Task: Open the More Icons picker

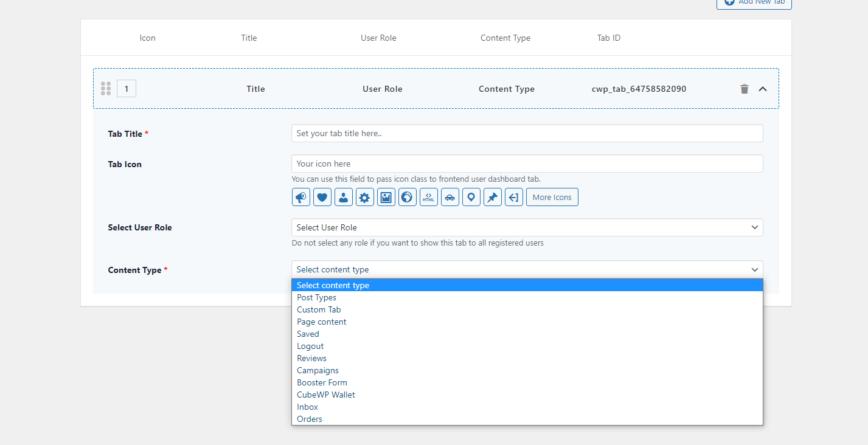Action: (552, 197)
